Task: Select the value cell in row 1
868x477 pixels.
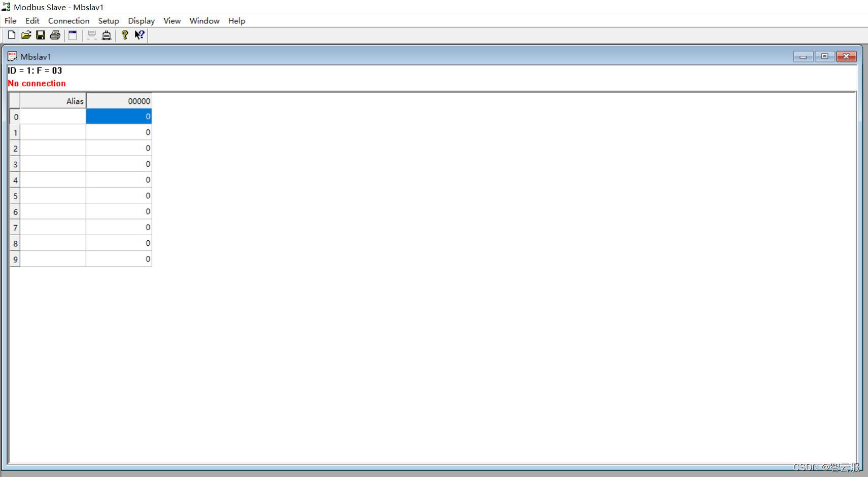Action: (x=119, y=132)
